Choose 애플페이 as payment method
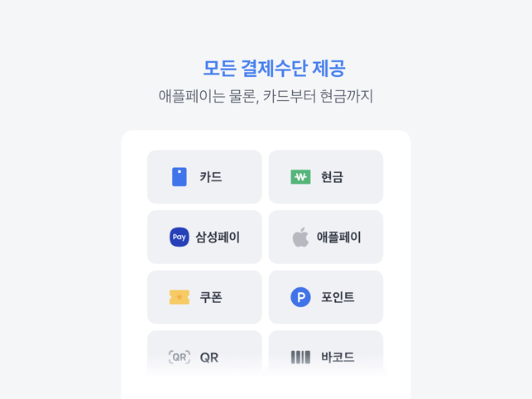The width and height of the screenshot is (532, 399). point(326,237)
